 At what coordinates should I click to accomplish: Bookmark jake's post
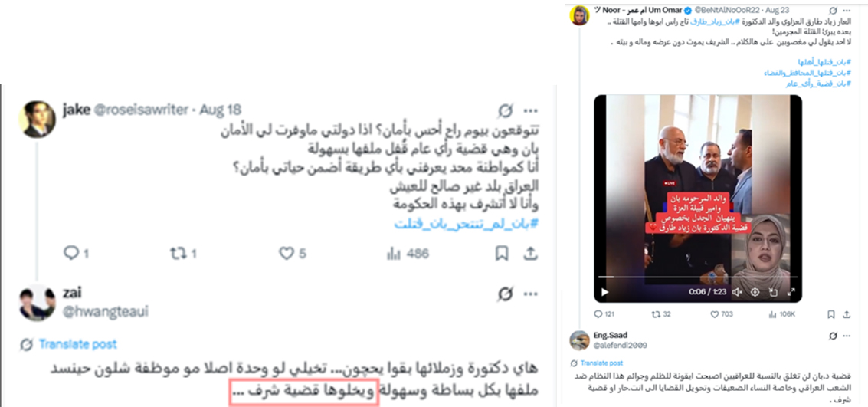click(x=502, y=253)
